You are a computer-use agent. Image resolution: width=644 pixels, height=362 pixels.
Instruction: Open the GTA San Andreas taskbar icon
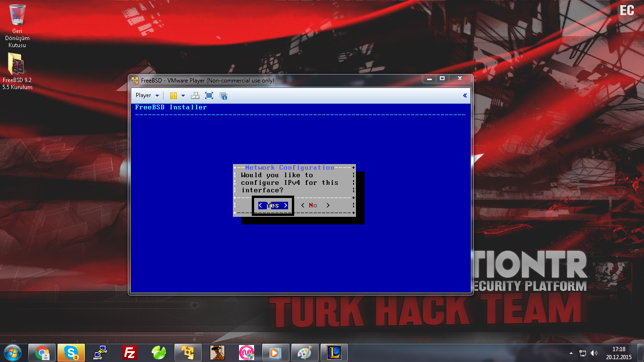click(x=217, y=353)
